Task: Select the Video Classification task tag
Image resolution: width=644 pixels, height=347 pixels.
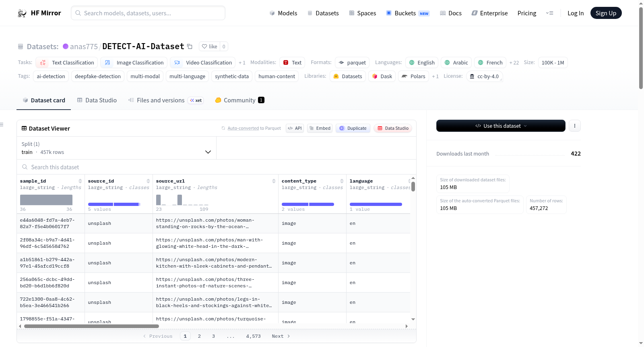Action: 203,62
